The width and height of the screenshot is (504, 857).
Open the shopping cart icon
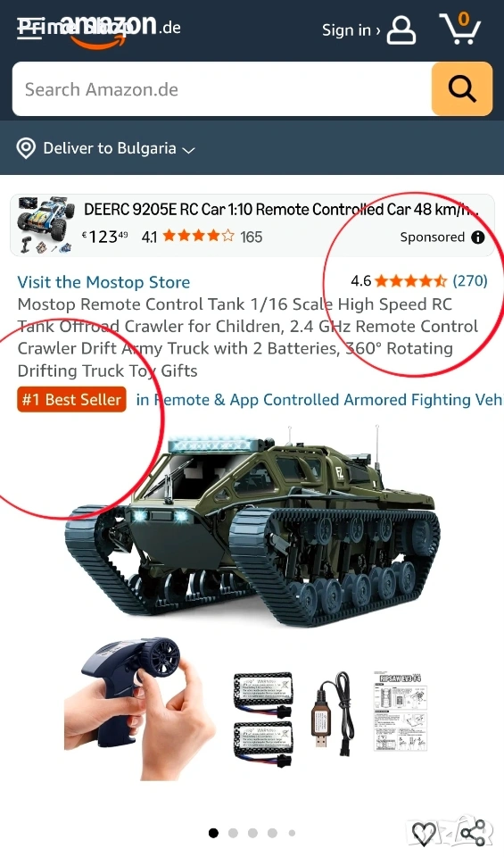click(x=459, y=29)
